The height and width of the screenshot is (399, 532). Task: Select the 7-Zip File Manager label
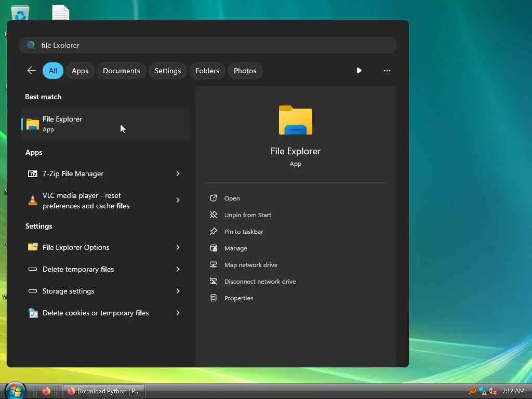[73, 174]
